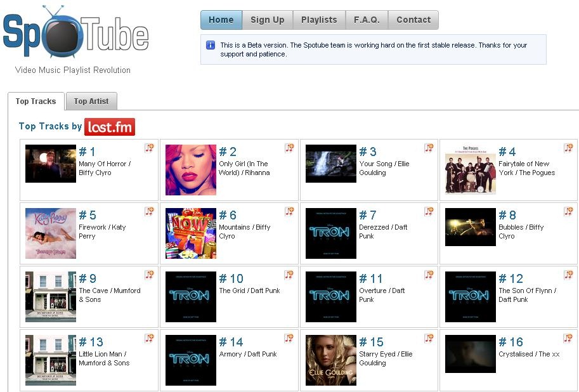The width and height of the screenshot is (579, 392).
Task: Add track #13 Little Lion Man to playlist
Action: 149,339
